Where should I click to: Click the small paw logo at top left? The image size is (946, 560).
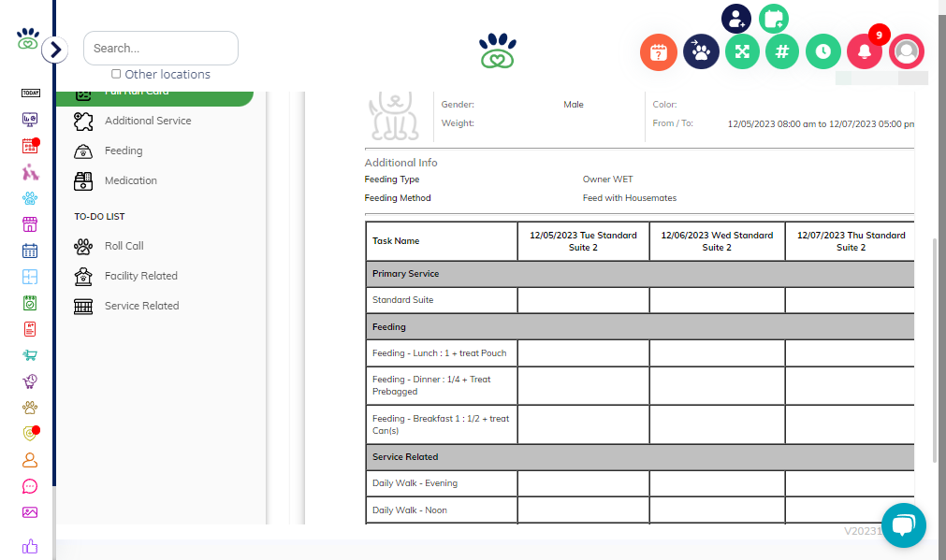click(x=28, y=38)
